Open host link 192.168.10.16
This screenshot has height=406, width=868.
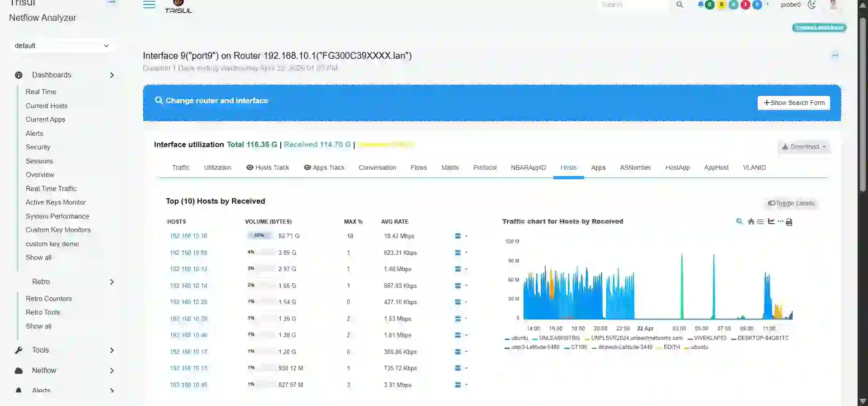[x=189, y=236]
